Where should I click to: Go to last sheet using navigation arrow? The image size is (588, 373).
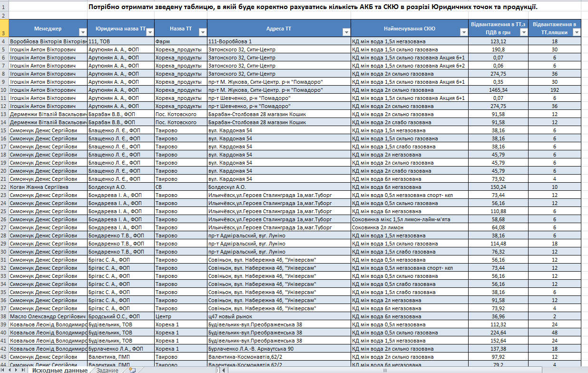23,370
